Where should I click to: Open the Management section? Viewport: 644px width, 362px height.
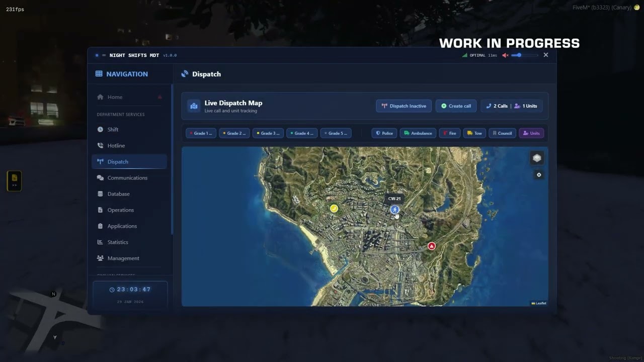[129, 258]
